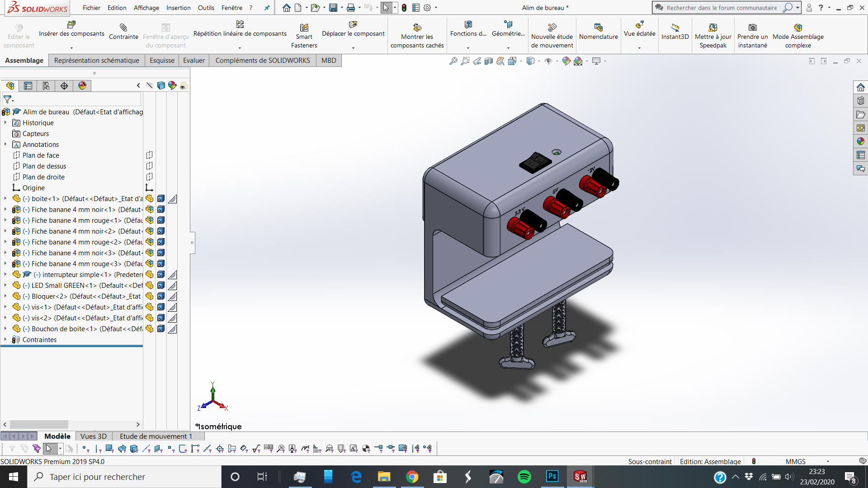The image size is (868, 488).
Task: Open Vue éclatée dropdown arrow
Action: [x=639, y=48]
